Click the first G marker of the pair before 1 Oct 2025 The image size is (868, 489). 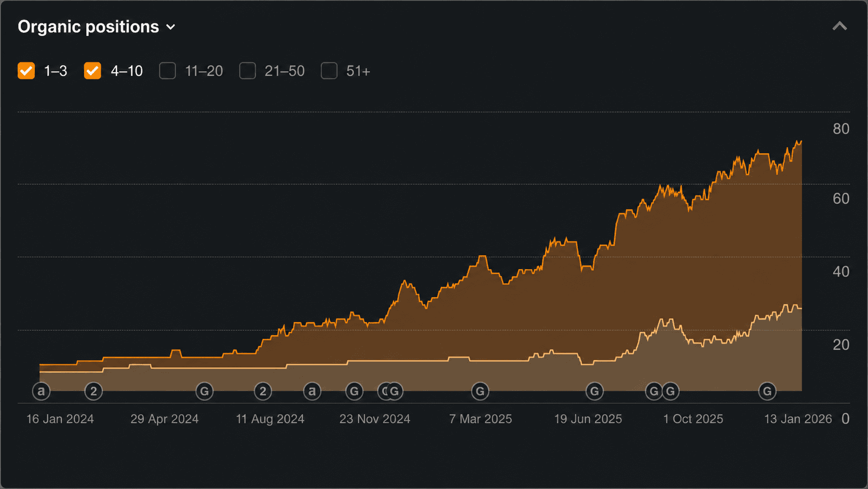pos(653,391)
